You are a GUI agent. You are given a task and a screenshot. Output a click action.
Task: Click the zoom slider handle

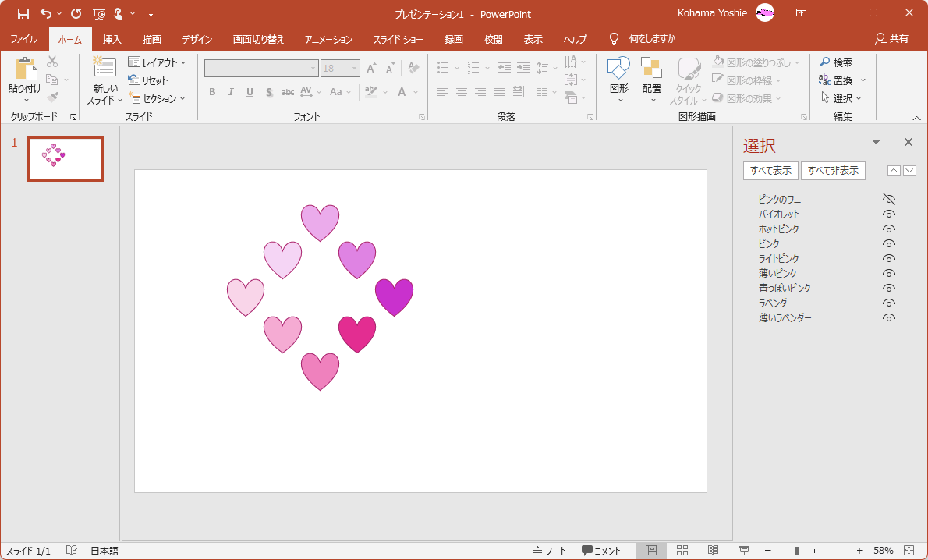(x=797, y=551)
